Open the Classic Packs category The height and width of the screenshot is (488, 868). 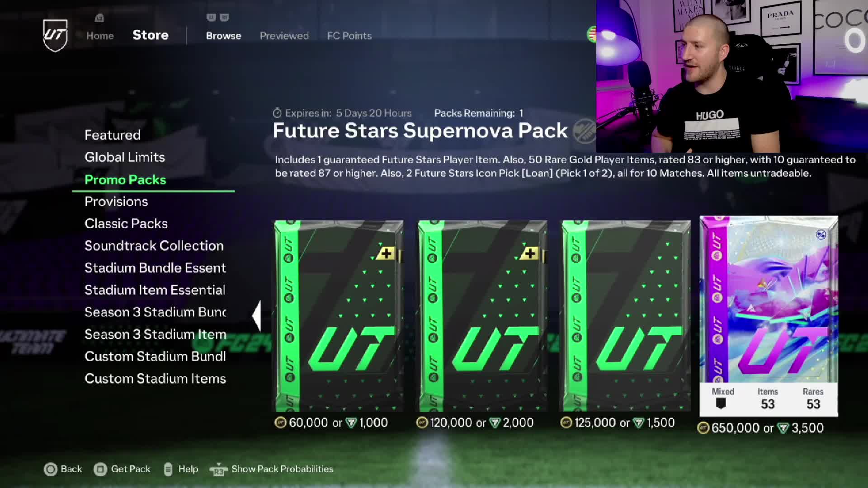click(126, 223)
